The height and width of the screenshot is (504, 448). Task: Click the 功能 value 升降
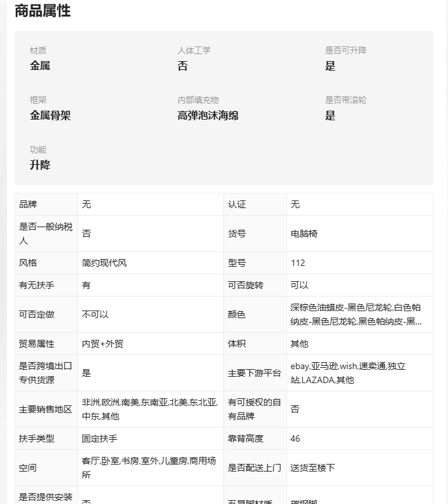coord(40,165)
